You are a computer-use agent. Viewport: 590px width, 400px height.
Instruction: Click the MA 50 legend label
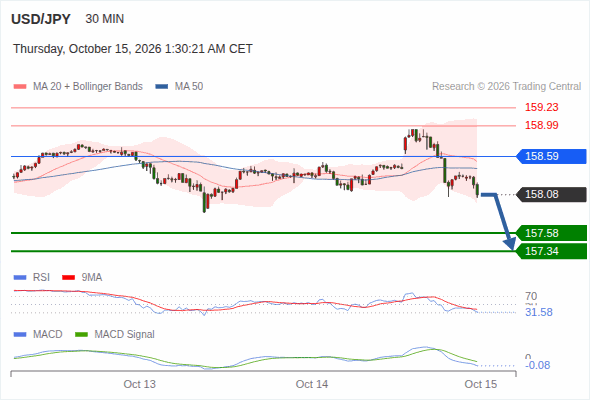pyautogui.click(x=189, y=87)
